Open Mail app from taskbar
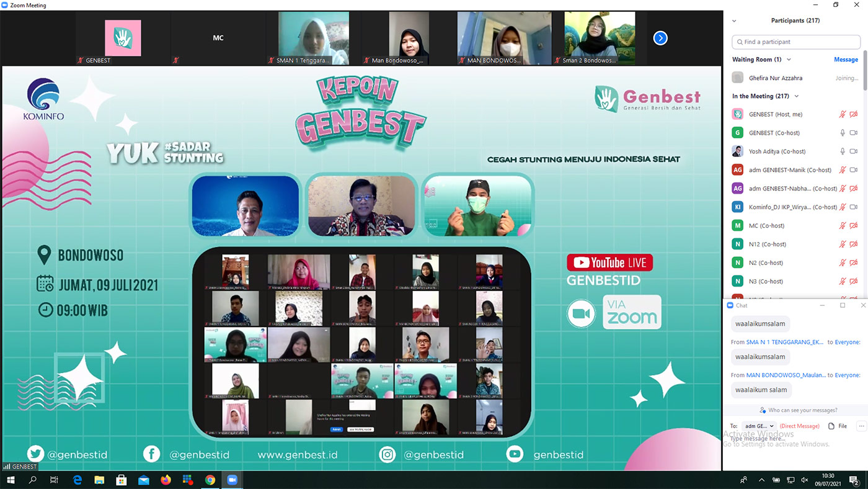 coord(144,480)
